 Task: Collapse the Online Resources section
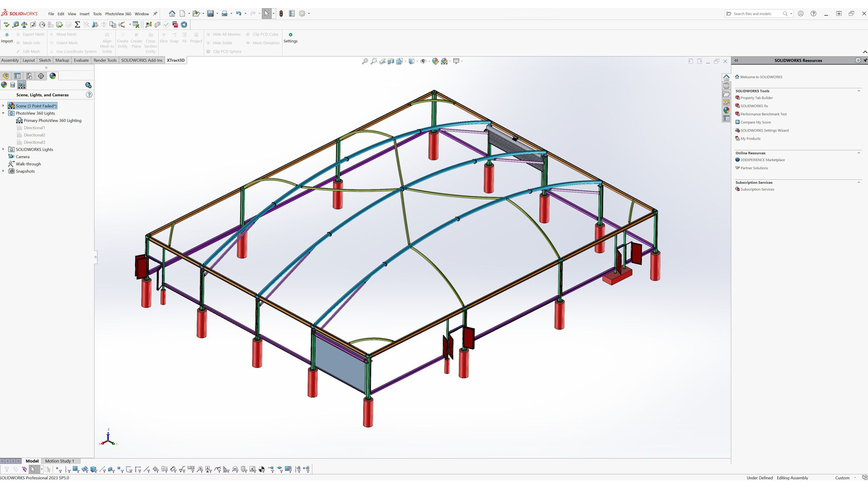tap(859, 153)
